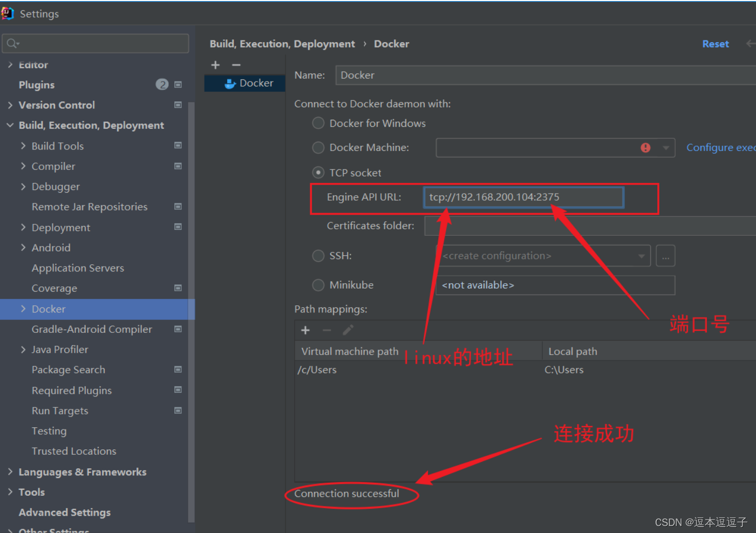Add a new path mapping with plus icon
The height and width of the screenshot is (533, 756).
click(x=305, y=330)
